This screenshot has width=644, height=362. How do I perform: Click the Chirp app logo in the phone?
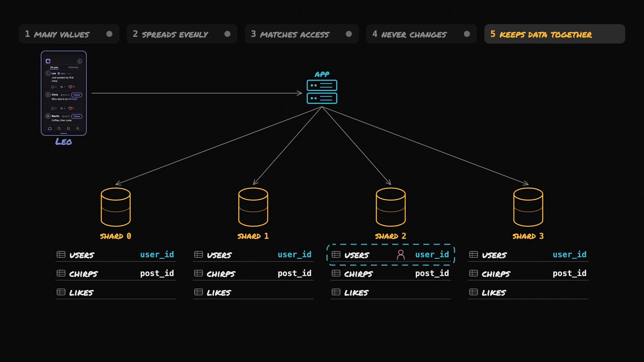(48, 61)
